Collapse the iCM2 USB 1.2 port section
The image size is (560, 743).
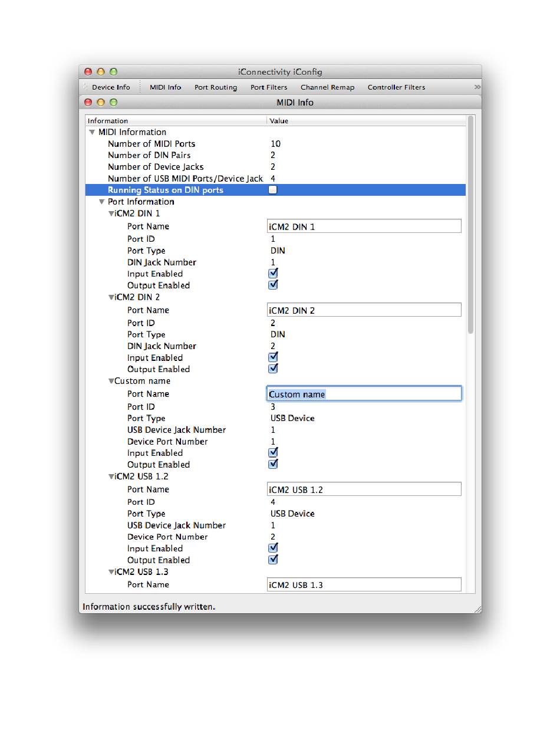coord(111,476)
